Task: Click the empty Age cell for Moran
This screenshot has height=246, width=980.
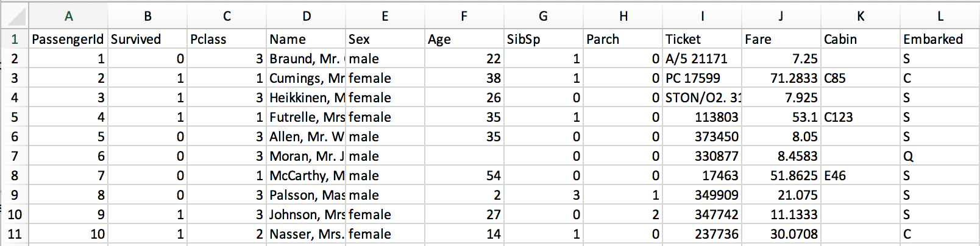Action: [464, 156]
